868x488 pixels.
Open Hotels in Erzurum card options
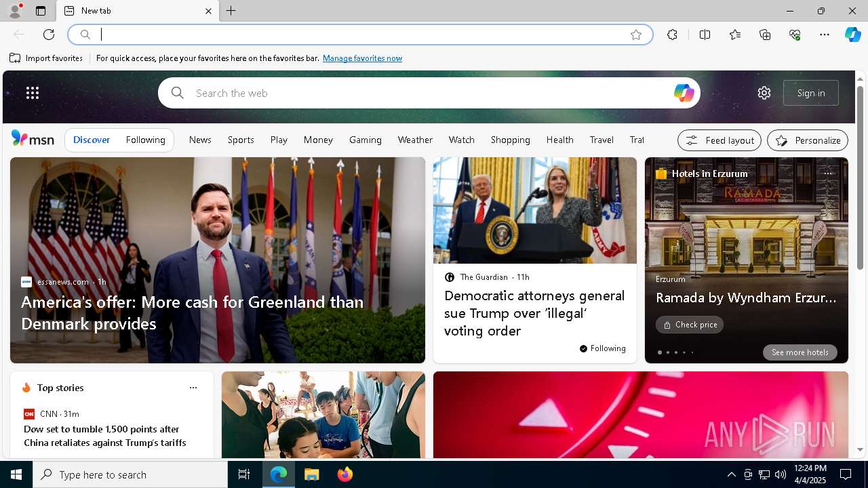coord(827,174)
